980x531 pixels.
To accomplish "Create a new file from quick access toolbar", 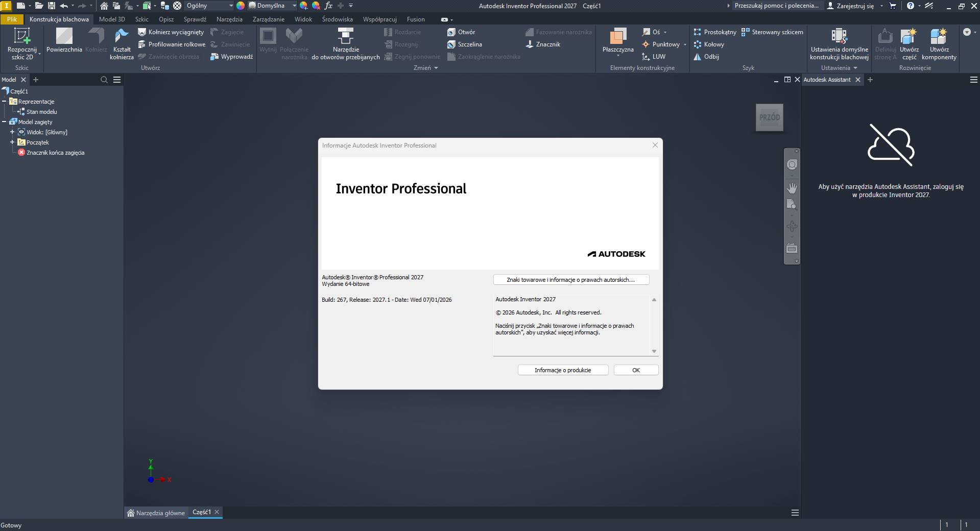I will coord(21,6).
